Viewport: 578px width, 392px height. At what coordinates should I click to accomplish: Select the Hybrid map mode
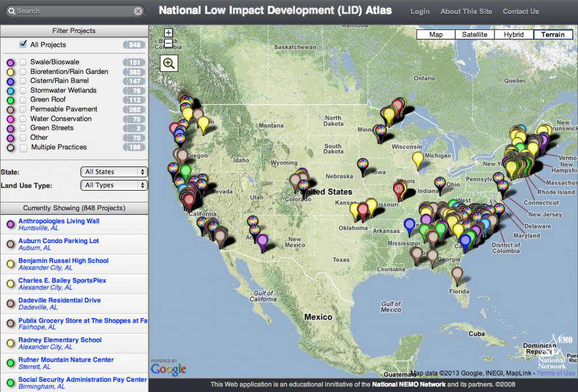pos(514,34)
